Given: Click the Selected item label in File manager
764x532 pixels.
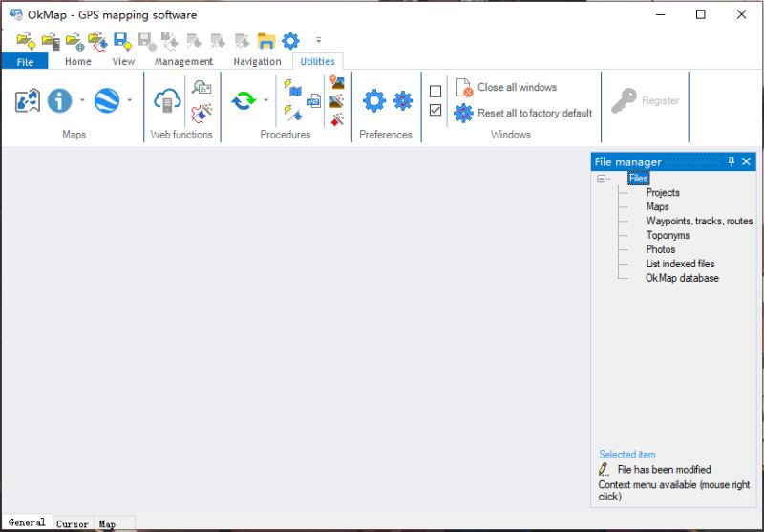Looking at the screenshot, I should pyautogui.click(x=627, y=455).
